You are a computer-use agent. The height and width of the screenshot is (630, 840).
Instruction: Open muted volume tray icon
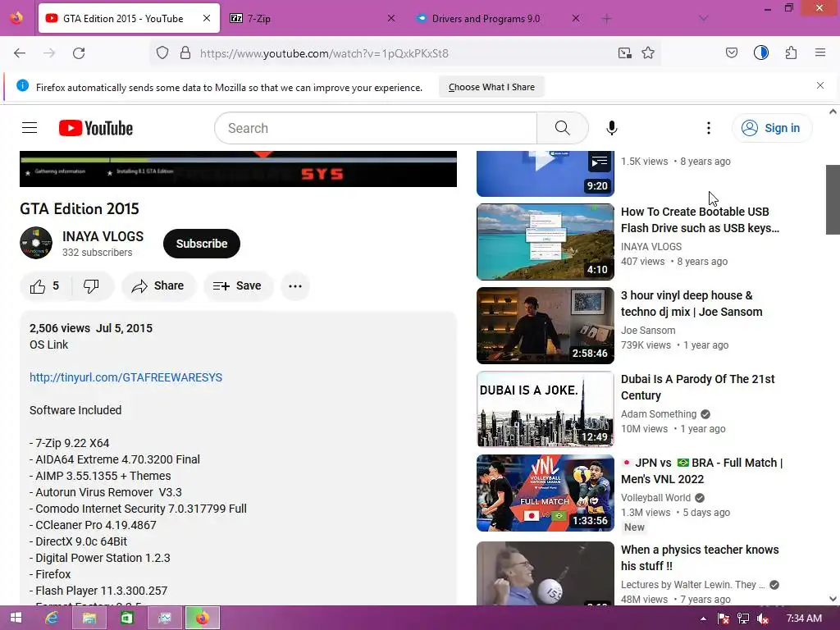click(x=763, y=619)
